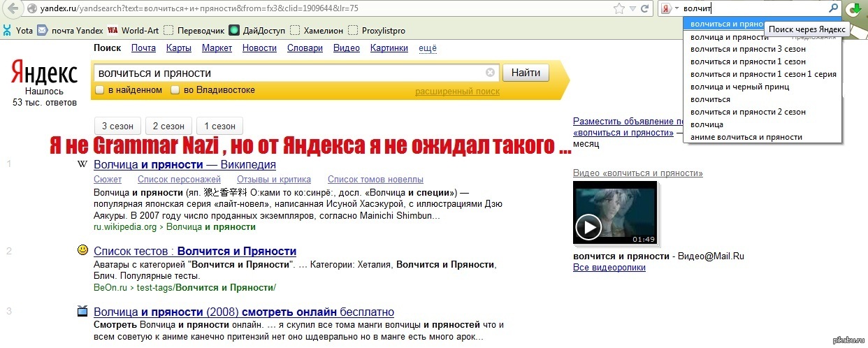Image resolution: width=868 pixels, height=348 pixels.
Task: Open the Видео tab
Action: pyautogui.click(x=347, y=48)
